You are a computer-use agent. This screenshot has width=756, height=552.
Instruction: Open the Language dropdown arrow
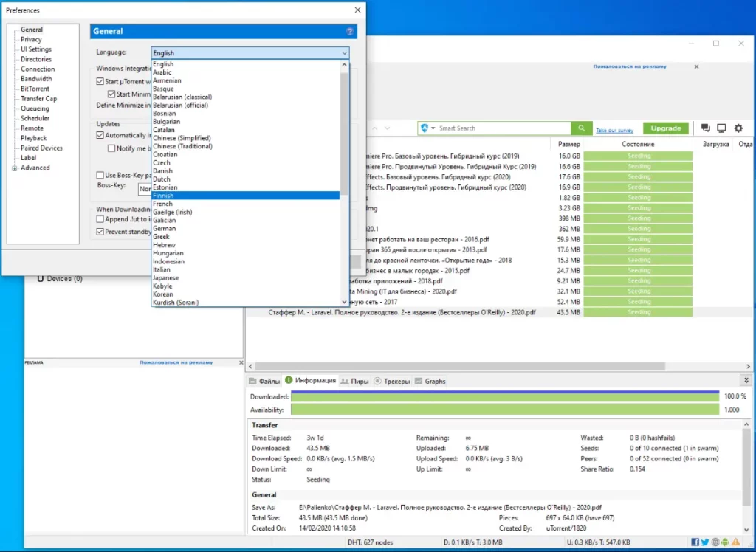pyautogui.click(x=344, y=52)
